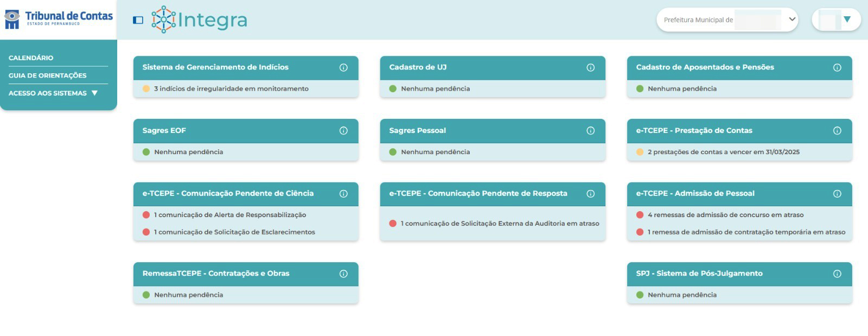Click the Integra title text
868x336 pixels.
pyautogui.click(x=213, y=21)
